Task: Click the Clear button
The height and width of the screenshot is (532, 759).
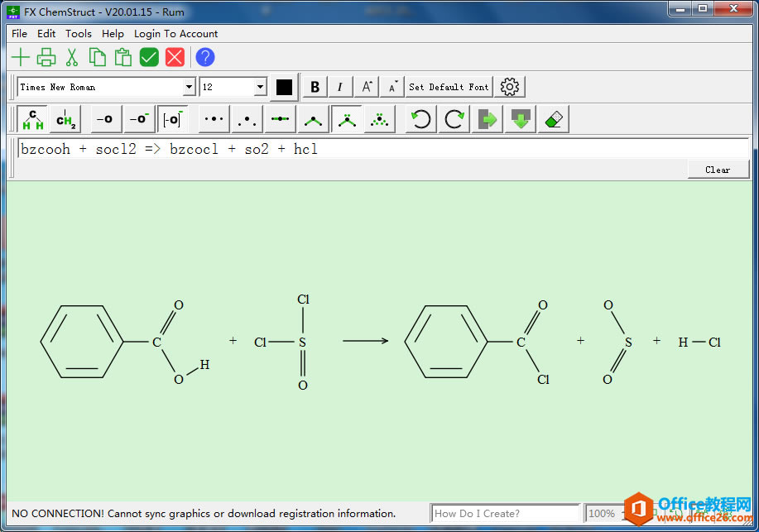Action: point(718,170)
